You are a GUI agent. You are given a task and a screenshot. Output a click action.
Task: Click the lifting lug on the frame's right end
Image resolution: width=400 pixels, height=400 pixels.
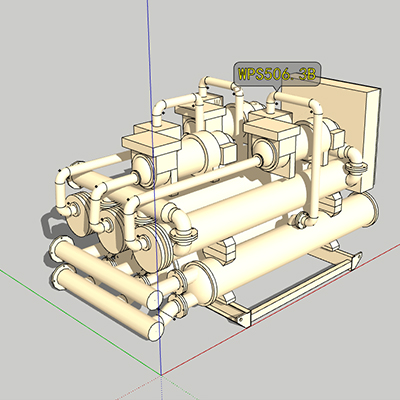click(x=357, y=258)
